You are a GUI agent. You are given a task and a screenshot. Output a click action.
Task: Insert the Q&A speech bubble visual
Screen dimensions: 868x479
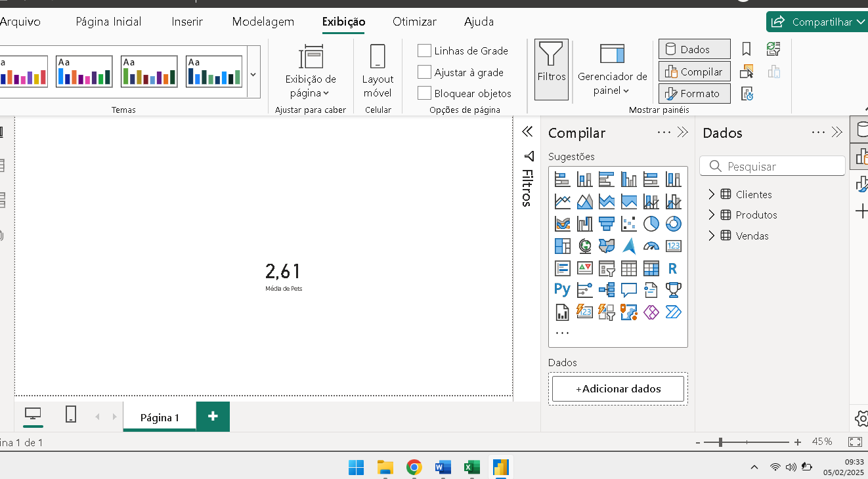(x=629, y=289)
